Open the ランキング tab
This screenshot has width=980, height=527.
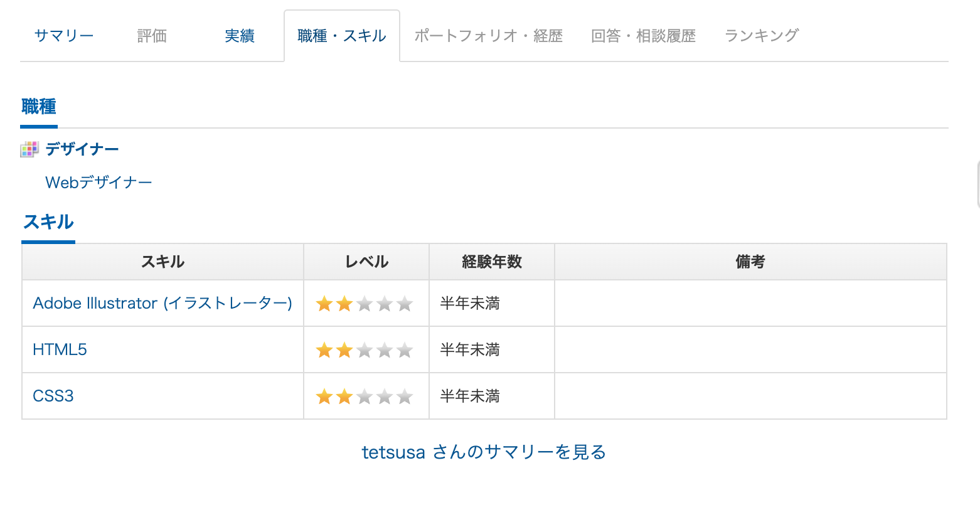click(761, 36)
